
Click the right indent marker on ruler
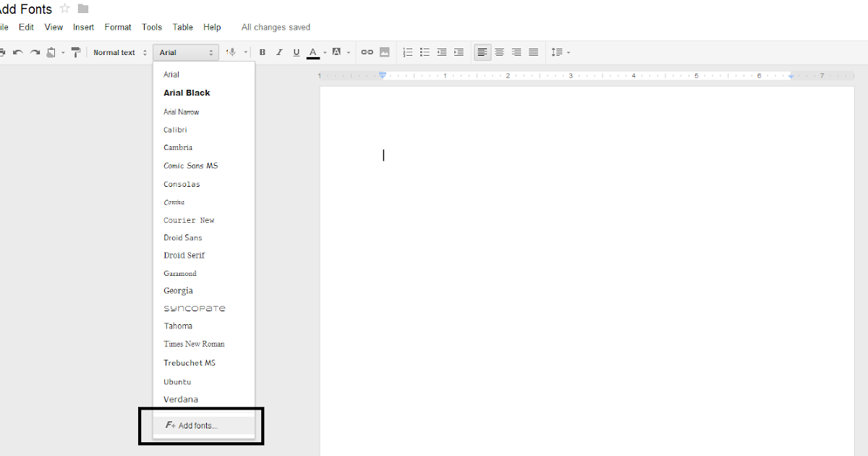tap(791, 76)
